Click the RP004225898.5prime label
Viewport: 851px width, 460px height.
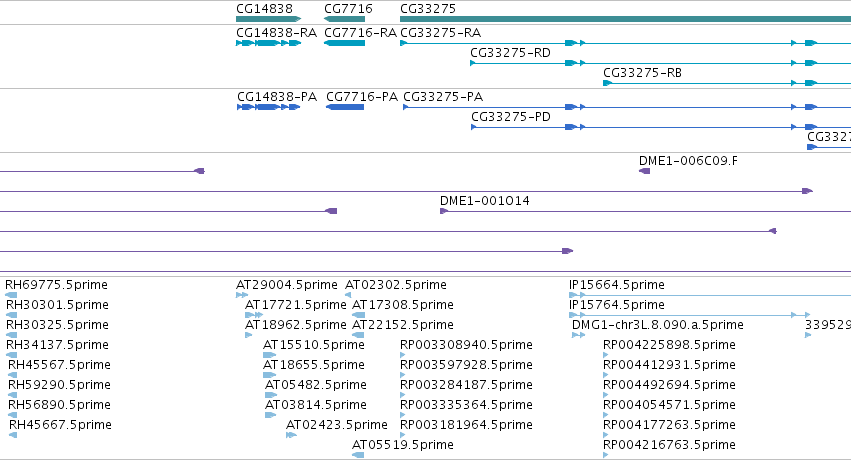click(669, 345)
